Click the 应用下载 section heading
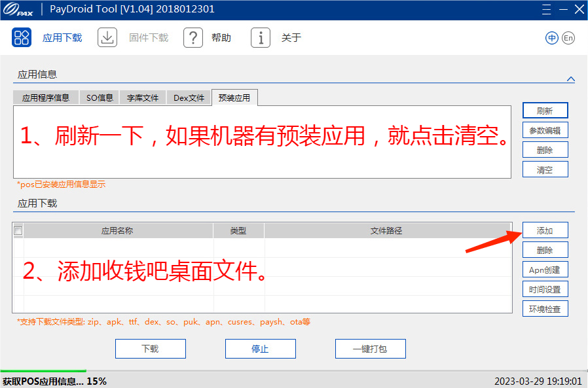 click(37, 203)
